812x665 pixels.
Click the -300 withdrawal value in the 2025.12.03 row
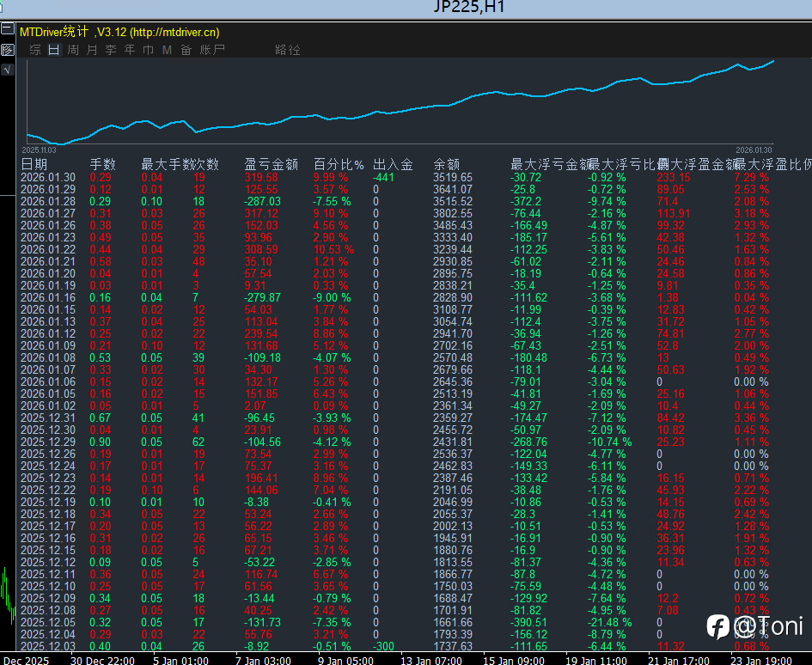click(x=383, y=646)
